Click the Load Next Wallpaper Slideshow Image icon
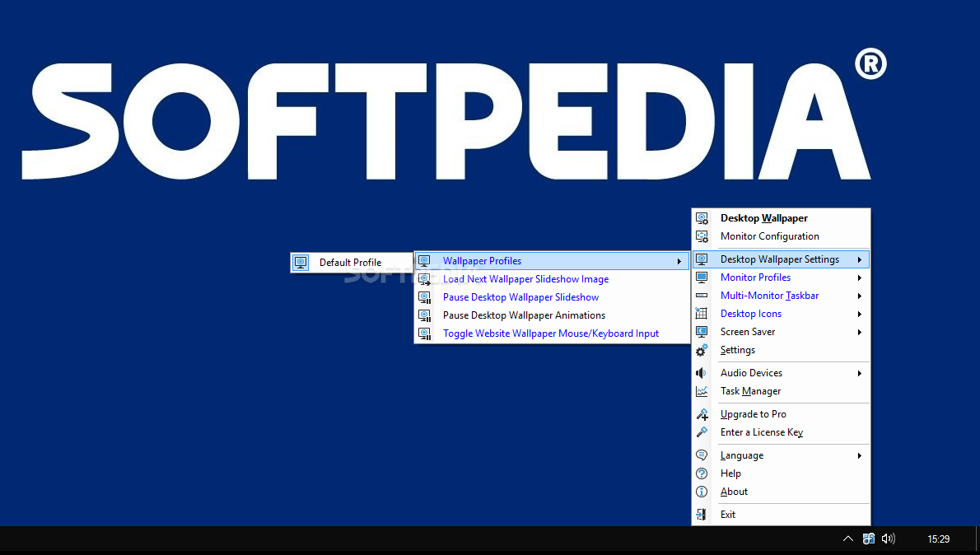980x555 pixels. [424, 279]
